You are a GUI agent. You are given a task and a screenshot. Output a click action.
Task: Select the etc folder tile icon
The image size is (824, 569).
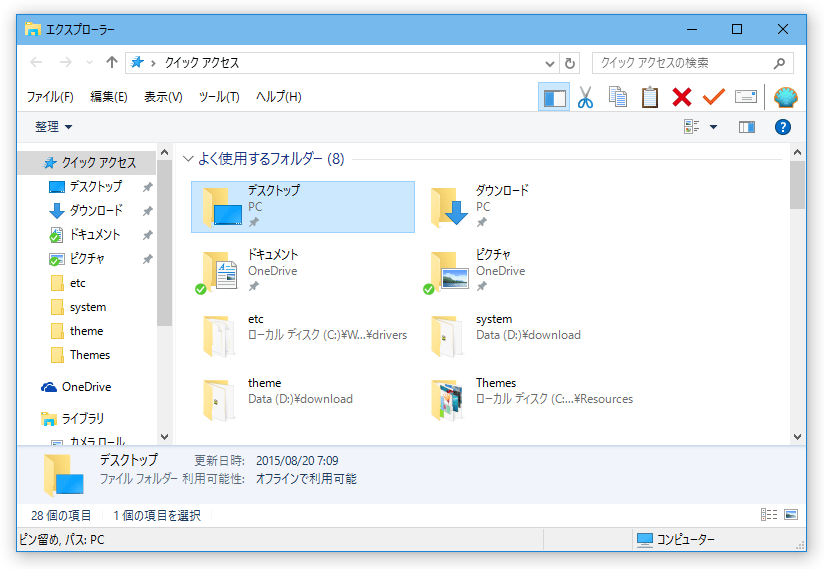pos(220,336)
